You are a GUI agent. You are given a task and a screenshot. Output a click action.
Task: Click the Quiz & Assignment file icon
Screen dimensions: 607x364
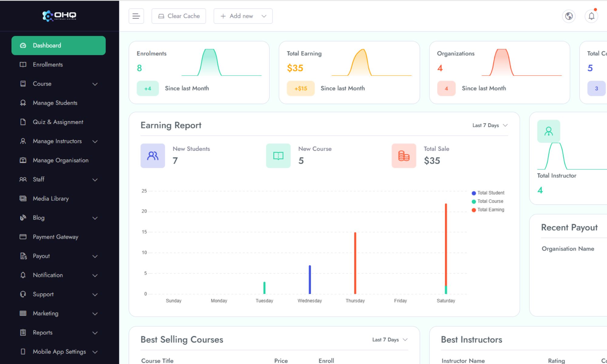[x=23, y=122]
